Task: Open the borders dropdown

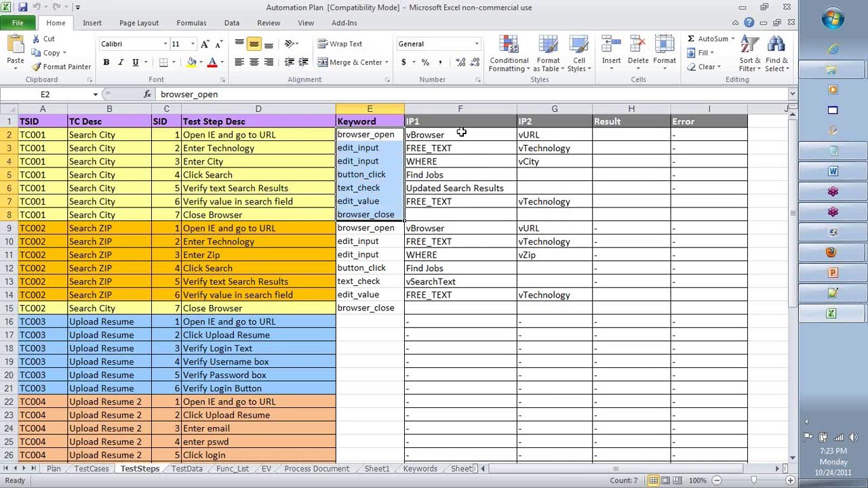Action: click(173, 62)
